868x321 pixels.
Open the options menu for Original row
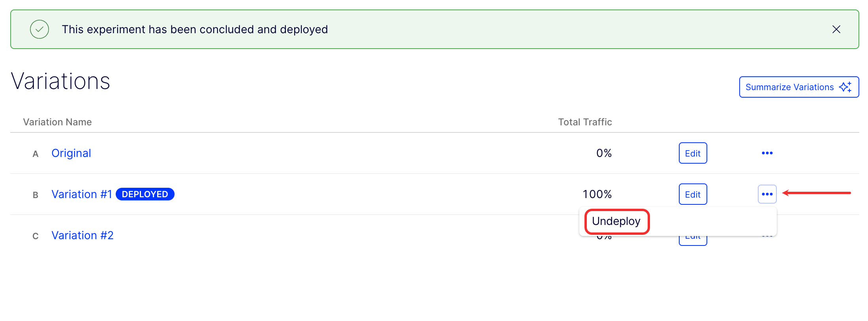click(767, 153)
